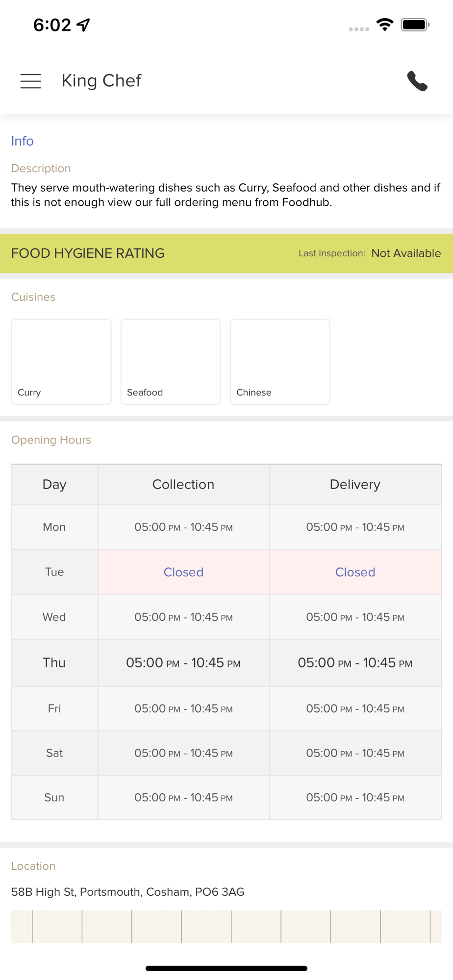Screen dimensions: 453x980
Task: Tap the Sunday collection hours cell
Action: point(183,798)
